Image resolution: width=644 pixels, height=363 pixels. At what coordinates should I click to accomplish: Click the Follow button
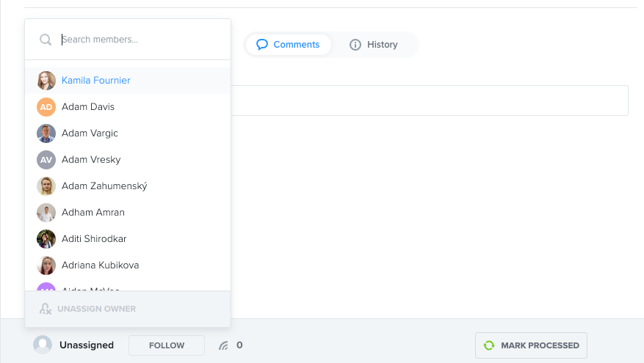(x=167, y=345)
